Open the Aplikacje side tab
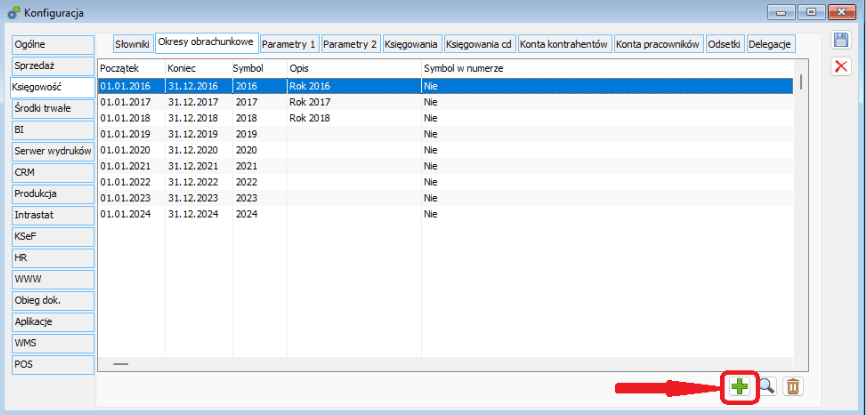866x415 pixels. (x=52, y=322)
